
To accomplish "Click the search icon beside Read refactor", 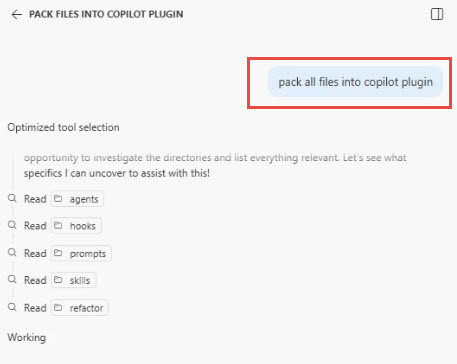I will 12,307.
